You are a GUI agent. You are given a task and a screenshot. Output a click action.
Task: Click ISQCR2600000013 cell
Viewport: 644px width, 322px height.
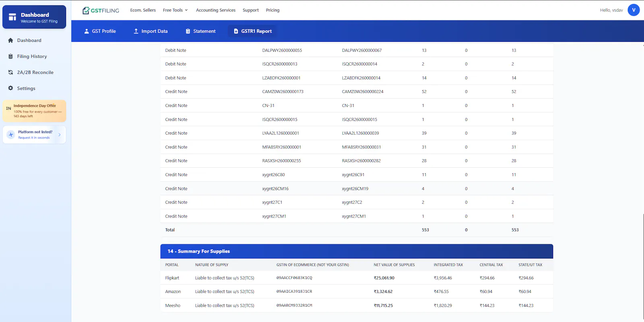pos(280,64)
